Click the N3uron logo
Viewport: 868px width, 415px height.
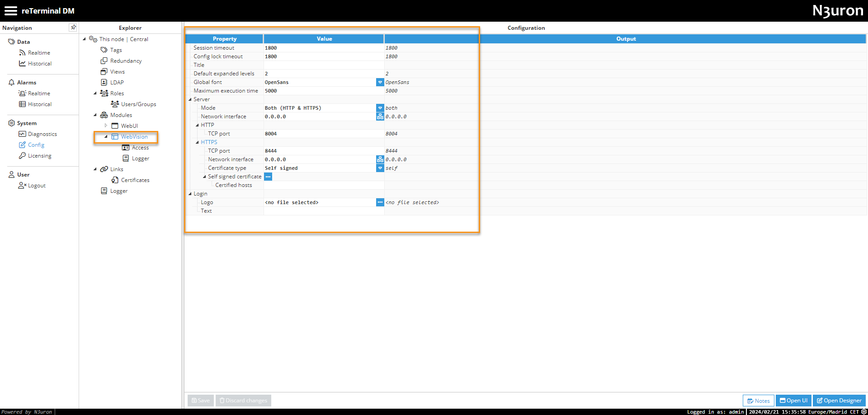pos(838,11)
